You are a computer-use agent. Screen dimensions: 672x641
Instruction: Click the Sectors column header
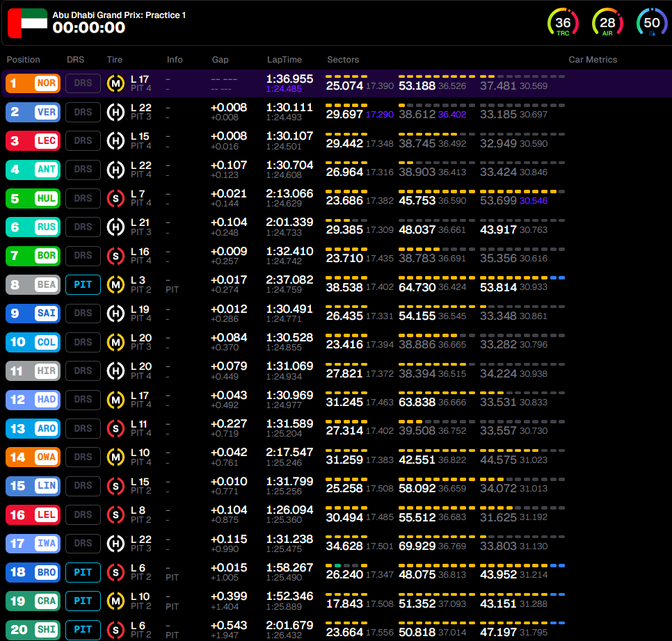[x=343, y=60]
